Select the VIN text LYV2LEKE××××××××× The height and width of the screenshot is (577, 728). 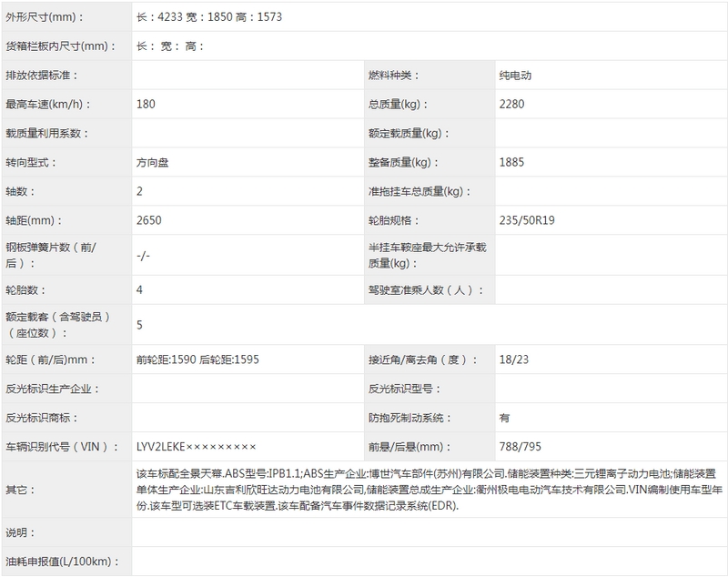pyautogui.click(x=196, y=446)
